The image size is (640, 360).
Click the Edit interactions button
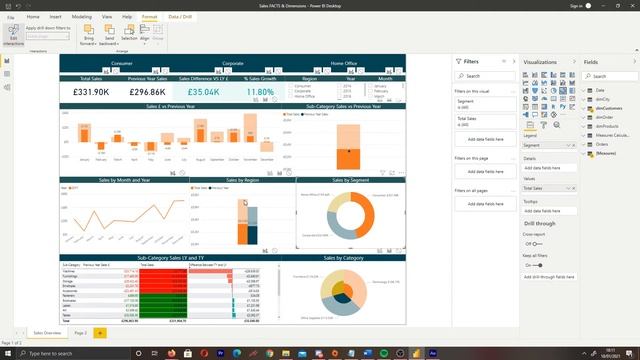click(13, 35)
